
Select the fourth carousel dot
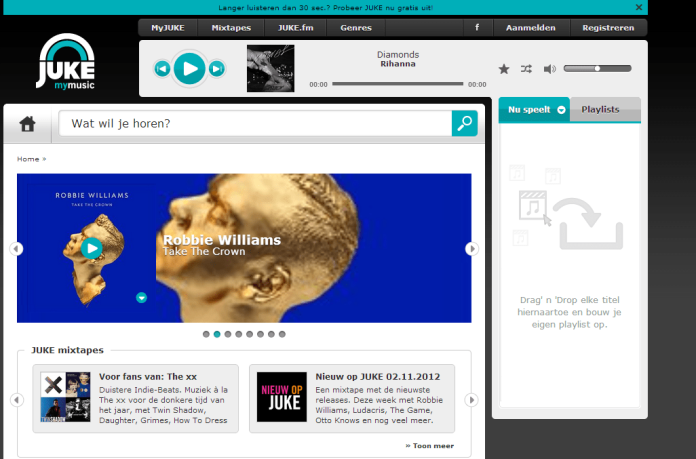tap(239, 334)
